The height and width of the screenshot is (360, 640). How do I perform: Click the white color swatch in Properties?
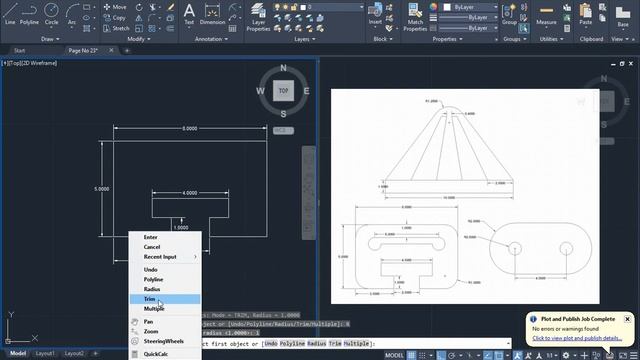447,7
